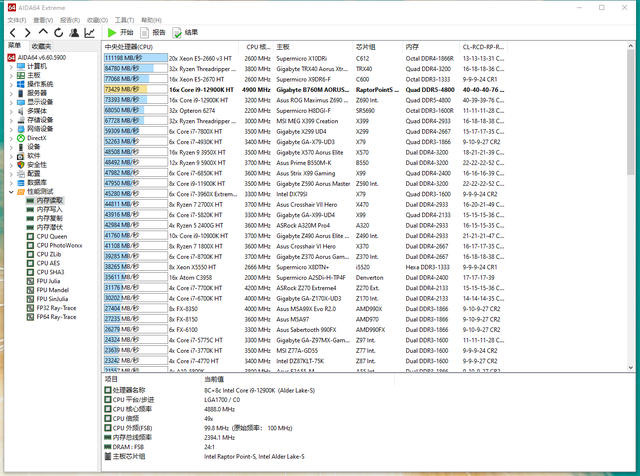Select the 性能测试 benchmark icon in tree
The width and height of the screenshot is (640, 476).
click(21, 191)
